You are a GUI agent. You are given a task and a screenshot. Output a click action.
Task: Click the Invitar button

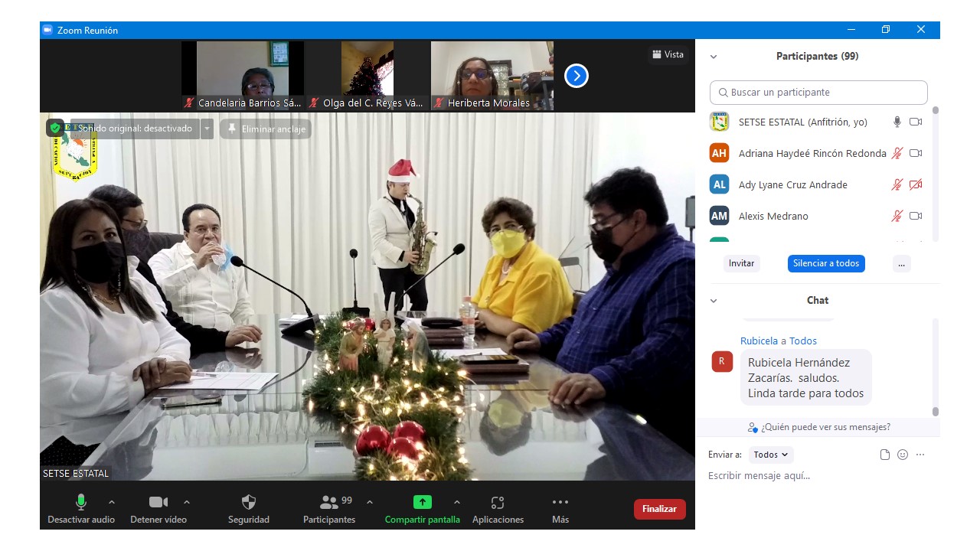tap(741, 263)
